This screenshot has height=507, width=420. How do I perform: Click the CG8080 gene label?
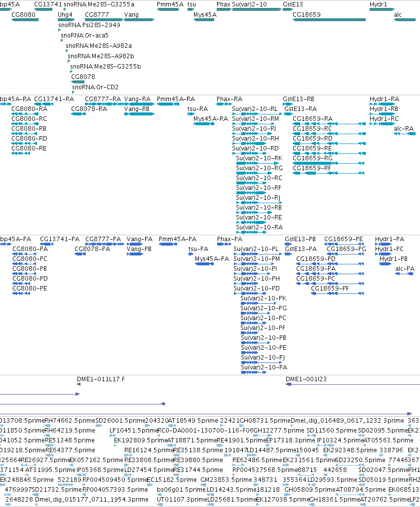[x=23, y=15]
